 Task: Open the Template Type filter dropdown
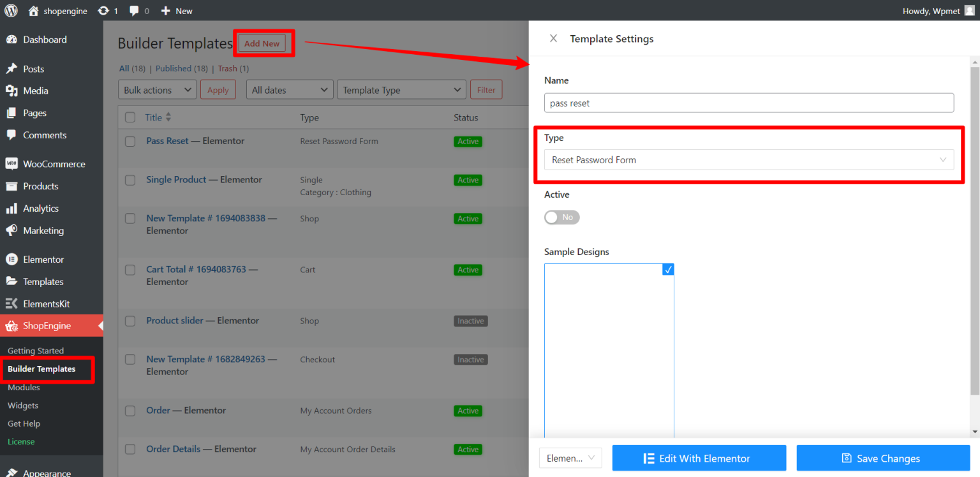pyautogui.click(x=401, y=89)
